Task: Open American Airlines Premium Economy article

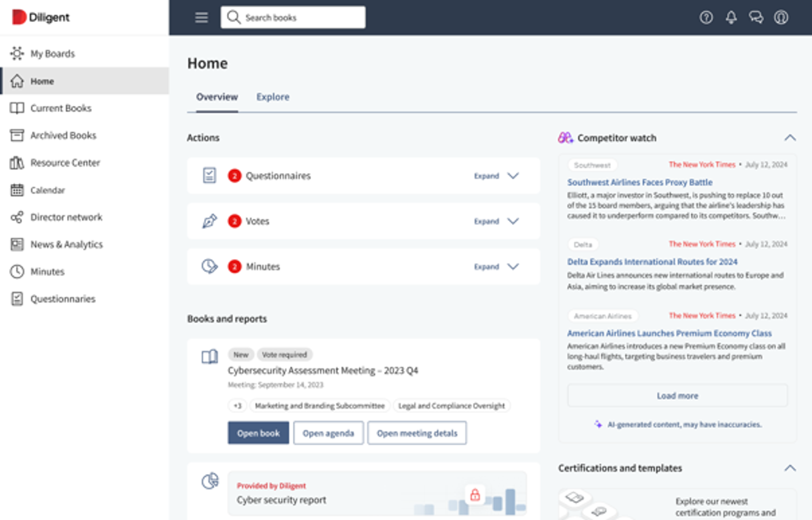Action: (669, 333)
